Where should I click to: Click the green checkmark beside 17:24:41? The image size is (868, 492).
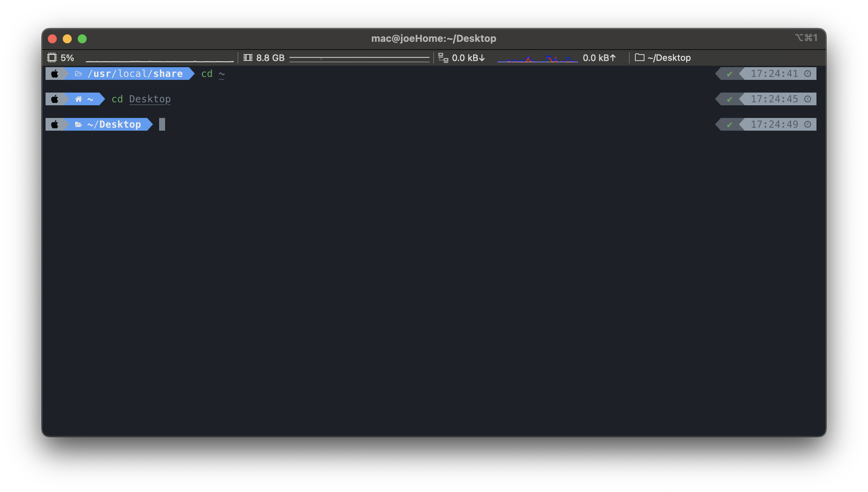(729, 74)
